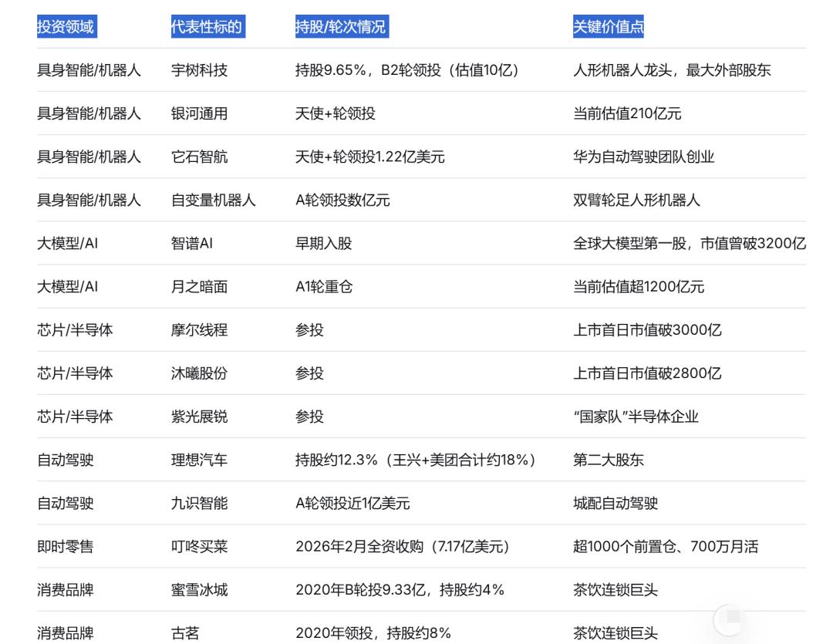Image resolution: width=833 pixels, height=644 pixels.
Task: Click the faint floating circular button
Action: (730, 619)
